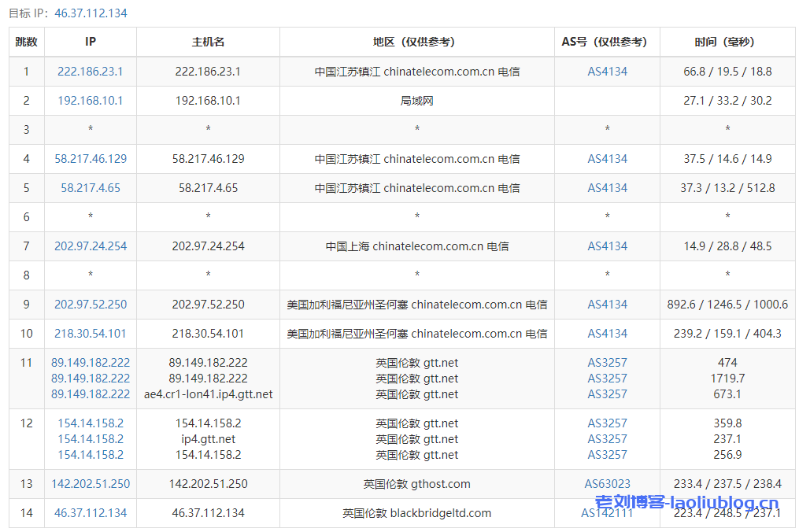Viewport: 799px width, 532px height.
Task: Open the 218.30.54.101 IP link
Action: pyautogui.click(x=90, y=334)
